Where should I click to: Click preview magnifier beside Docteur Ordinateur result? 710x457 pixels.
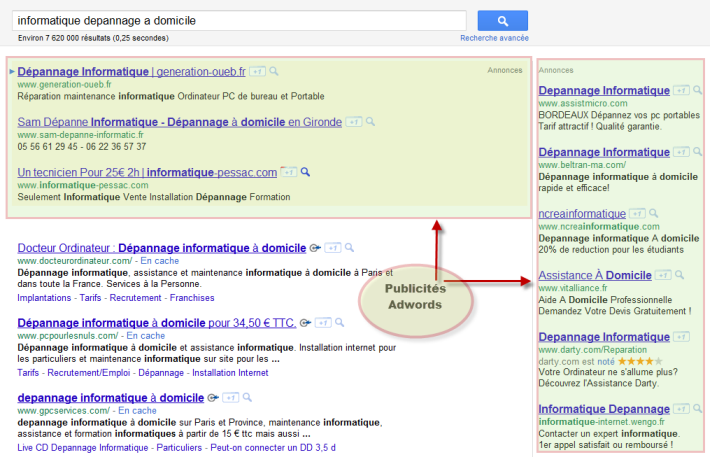click(x=349, y=248)
